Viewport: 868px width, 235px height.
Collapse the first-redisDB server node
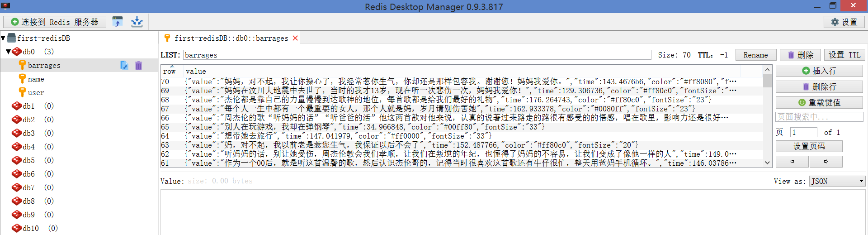coord(3,38)
